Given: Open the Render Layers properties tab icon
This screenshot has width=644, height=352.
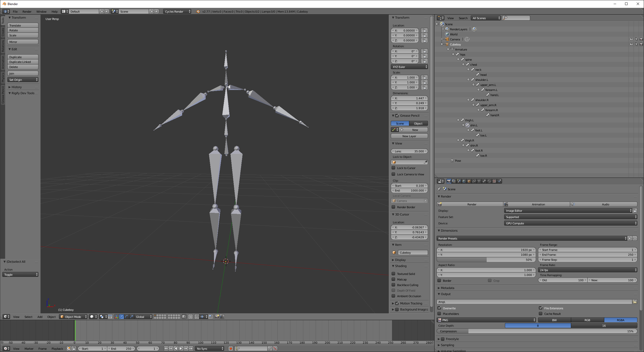Looking at the screenshot, I should (454, 181).
